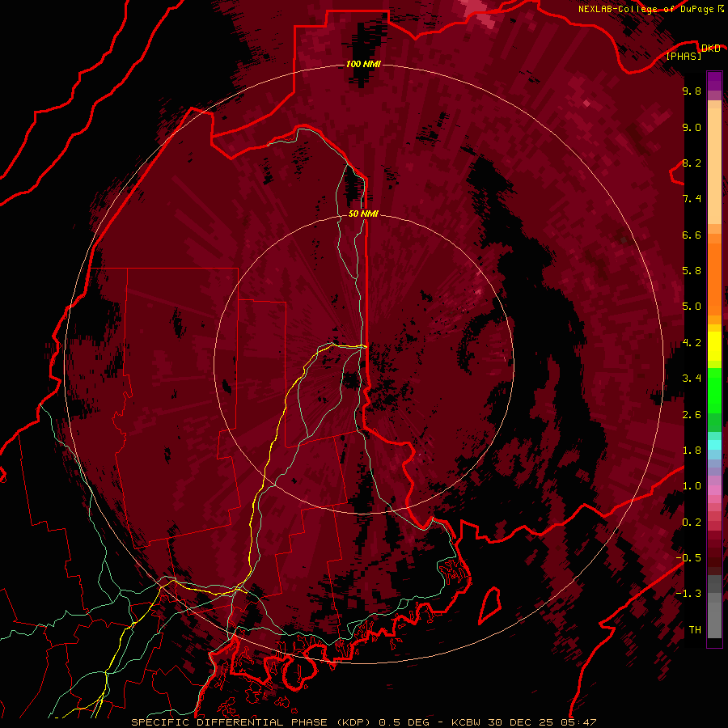
Task: Click the DKD label above the color scale
Action: point(710,48)
